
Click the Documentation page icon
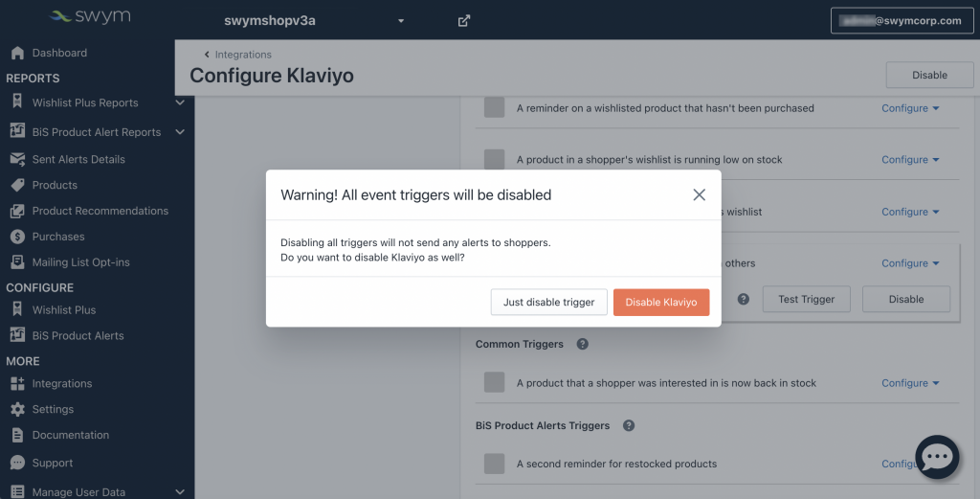pyautogui.click(x=17, y=435)
